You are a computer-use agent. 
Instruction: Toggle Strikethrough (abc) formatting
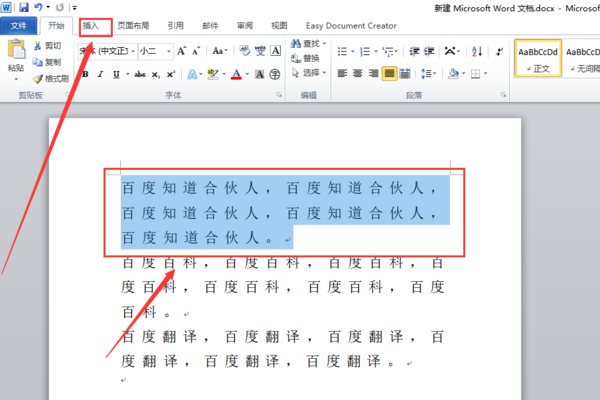[140, 74]
